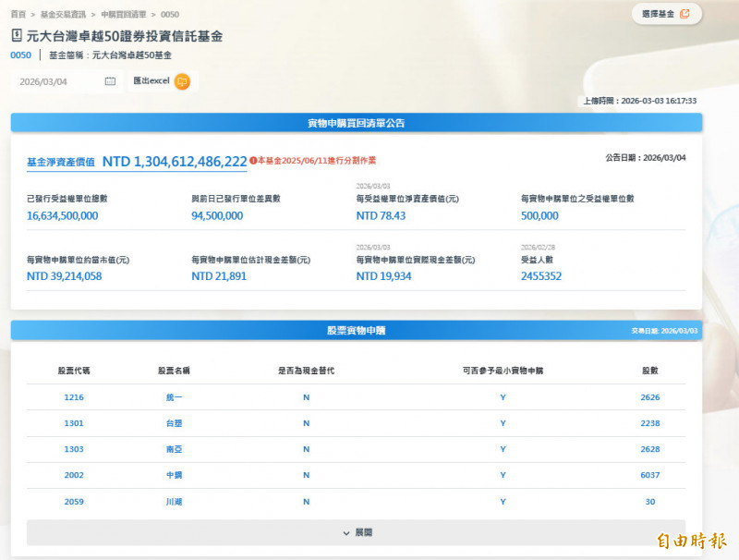Click the title 元大台灣卓越50證券投資信託基金

tap(125, 36)
